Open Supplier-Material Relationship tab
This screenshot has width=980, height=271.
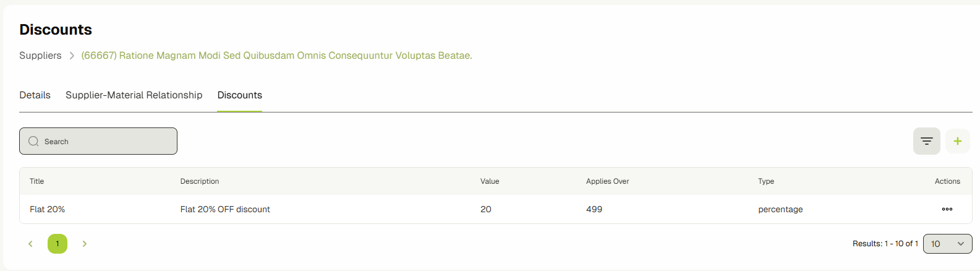coord(134,95)
